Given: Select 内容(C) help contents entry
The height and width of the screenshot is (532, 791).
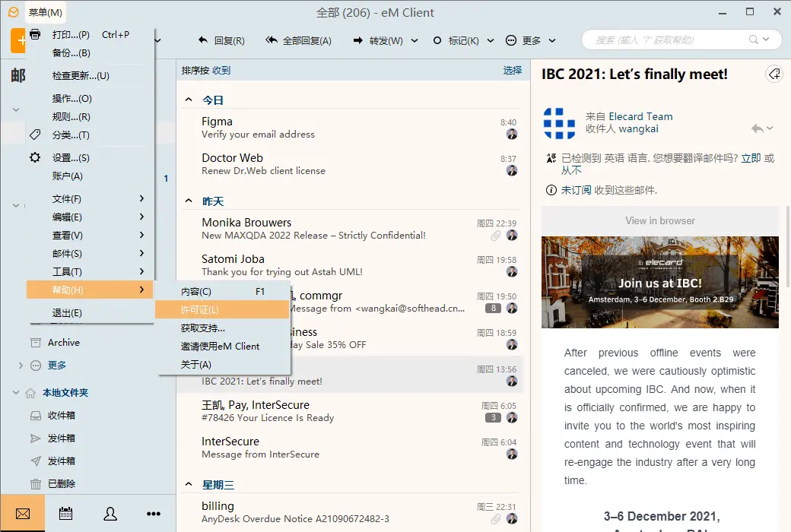Looking at the screenshot, I should 222,292.
